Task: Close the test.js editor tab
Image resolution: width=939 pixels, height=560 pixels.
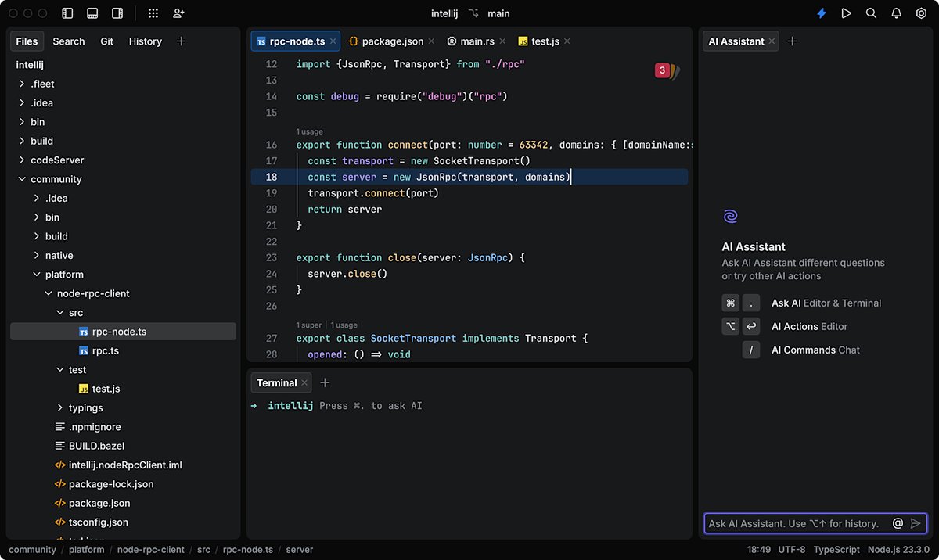Action: [567, 41]
